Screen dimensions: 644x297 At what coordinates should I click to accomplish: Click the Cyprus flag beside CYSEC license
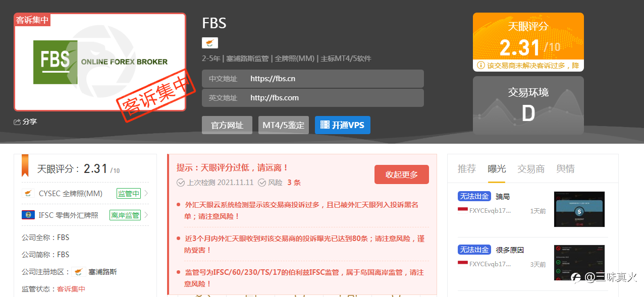[x=28, y=193]
